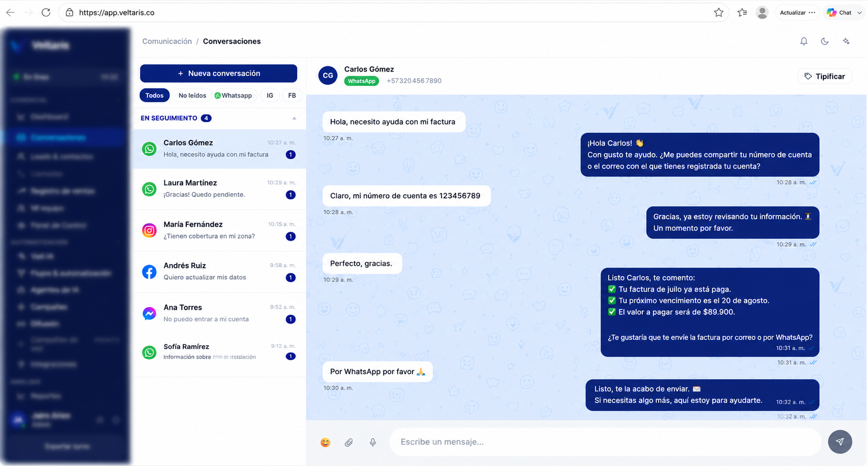Click the Tipificar button
The width and height of the screenshot is (868, 466).
coord(825,77)
